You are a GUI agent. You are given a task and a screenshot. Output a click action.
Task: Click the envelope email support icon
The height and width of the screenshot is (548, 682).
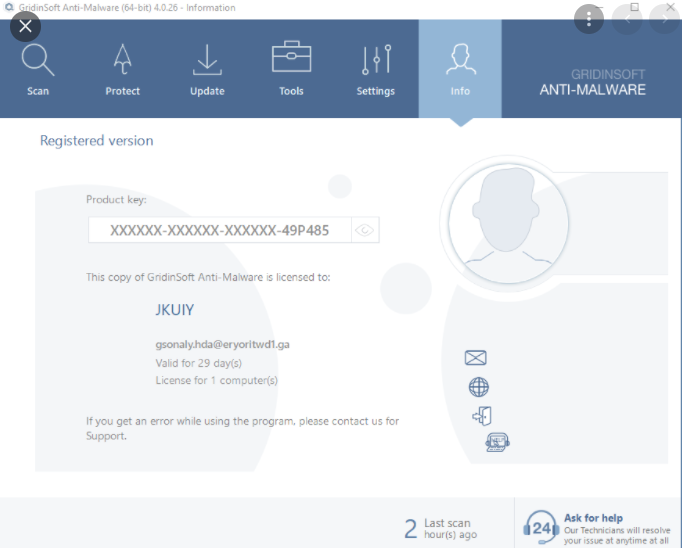(x=475, y=358)
